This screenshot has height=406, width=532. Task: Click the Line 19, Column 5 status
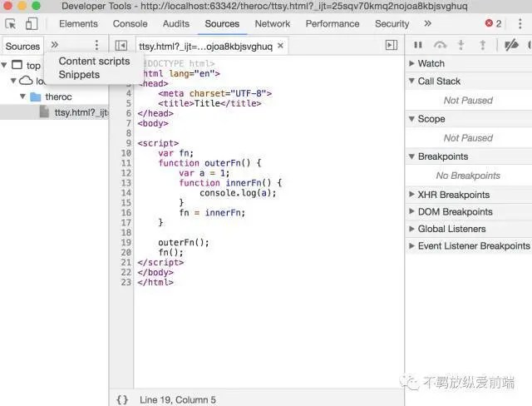point(177,400)
